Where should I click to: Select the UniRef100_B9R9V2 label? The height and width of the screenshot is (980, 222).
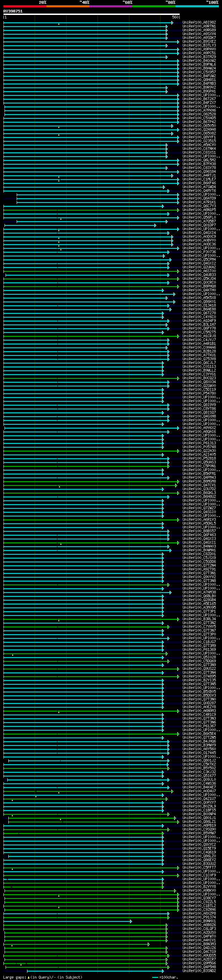[x=199, y=87]
